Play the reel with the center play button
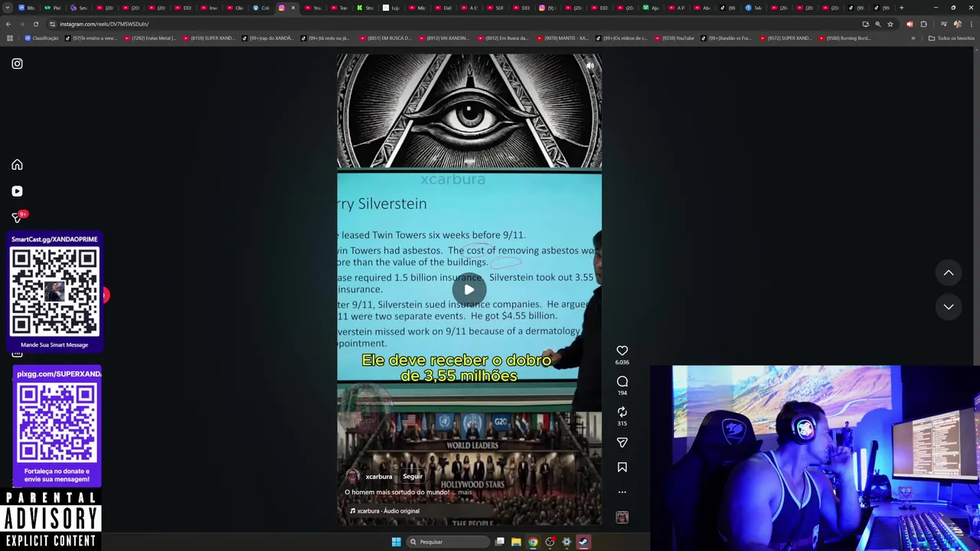 pyautogui.click(x=469, y=290)
